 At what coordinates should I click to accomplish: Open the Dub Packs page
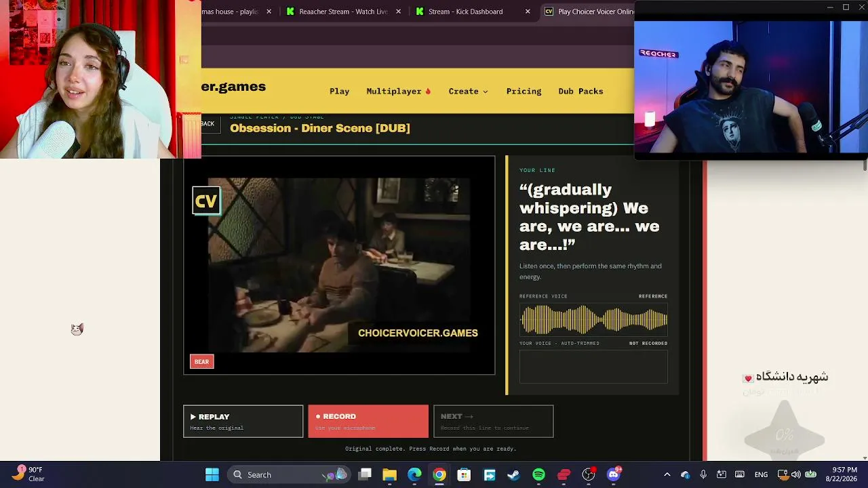[580, 91]
